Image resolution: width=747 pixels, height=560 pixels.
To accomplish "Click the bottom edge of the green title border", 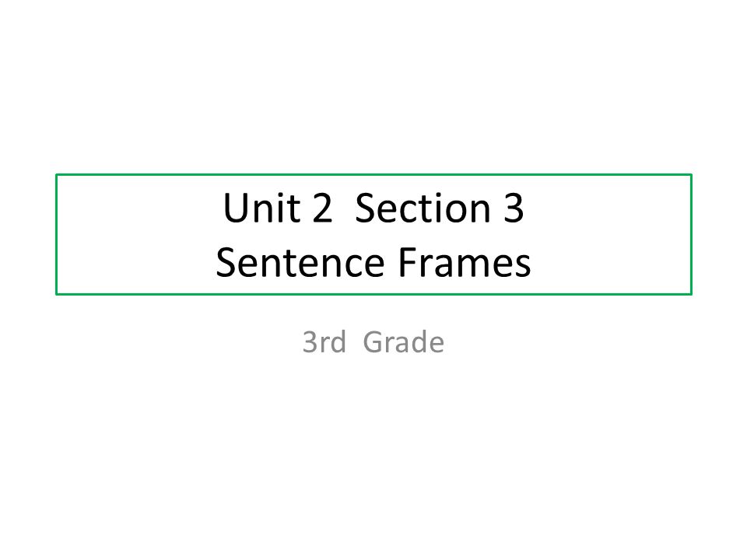I will click(x=374, y=294).
